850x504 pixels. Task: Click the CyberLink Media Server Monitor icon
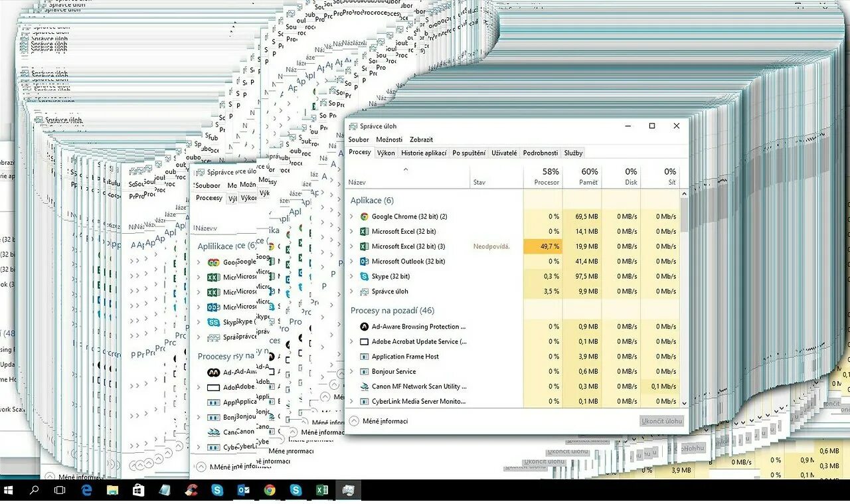(364, 401)
